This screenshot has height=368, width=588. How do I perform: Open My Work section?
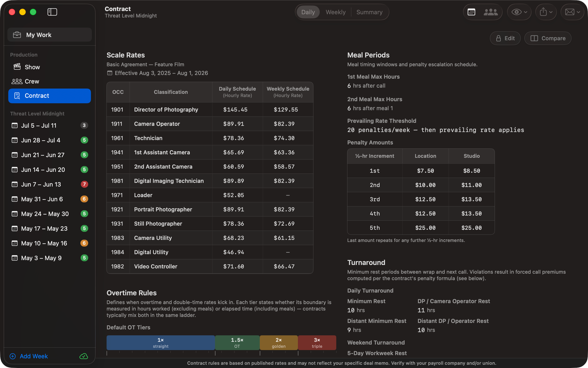[x=50, y=35]
